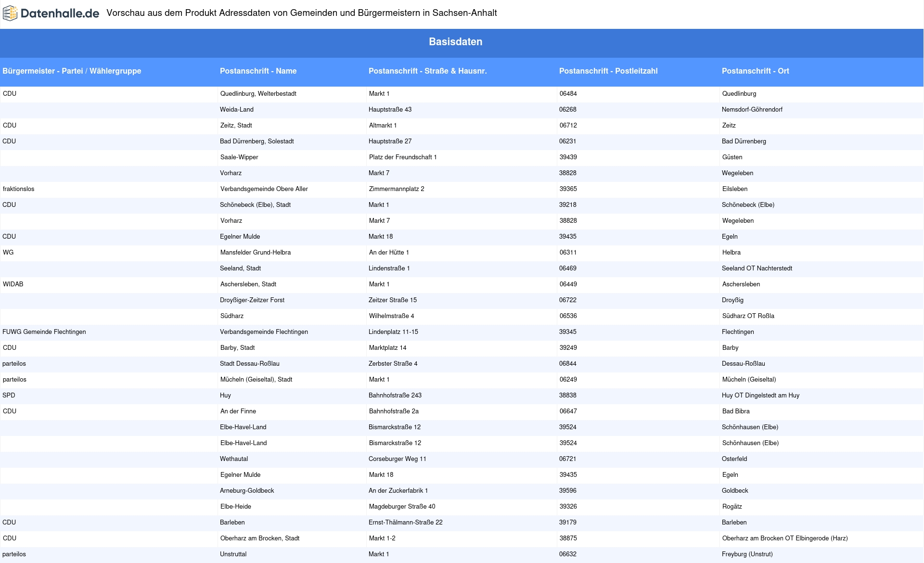Click the cell Verbandsgemeinde Obere Aller
Viewport: 924px width, 563px height.
264,189
